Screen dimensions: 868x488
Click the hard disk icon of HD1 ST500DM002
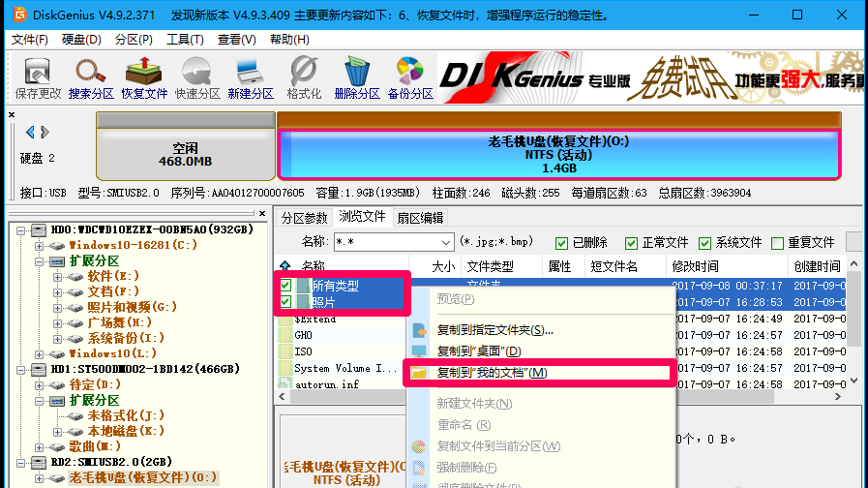[38, 369]
